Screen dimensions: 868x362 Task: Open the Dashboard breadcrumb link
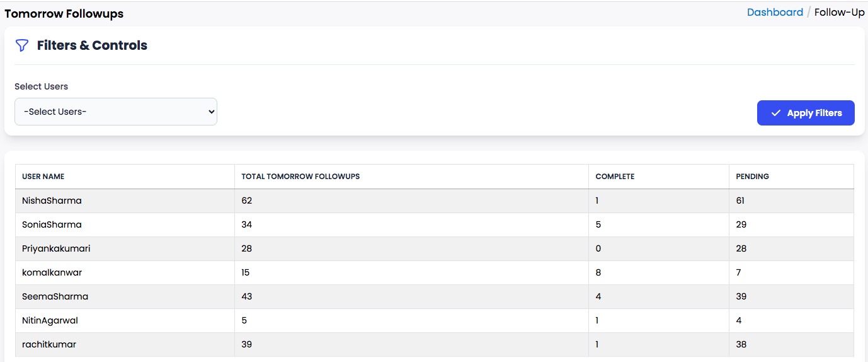point(774,12)
